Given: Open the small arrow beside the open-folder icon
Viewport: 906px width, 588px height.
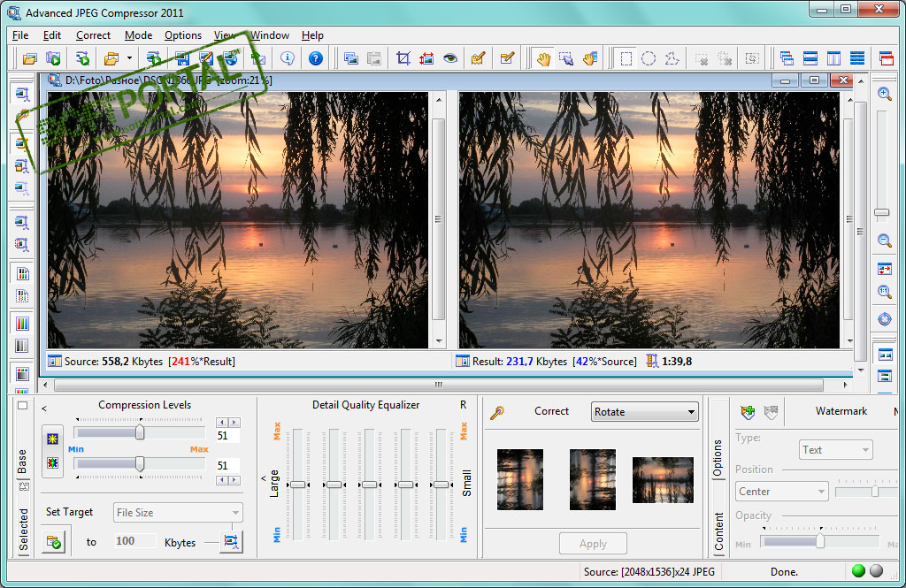Looking at the screenshot, I should [129, 58].
